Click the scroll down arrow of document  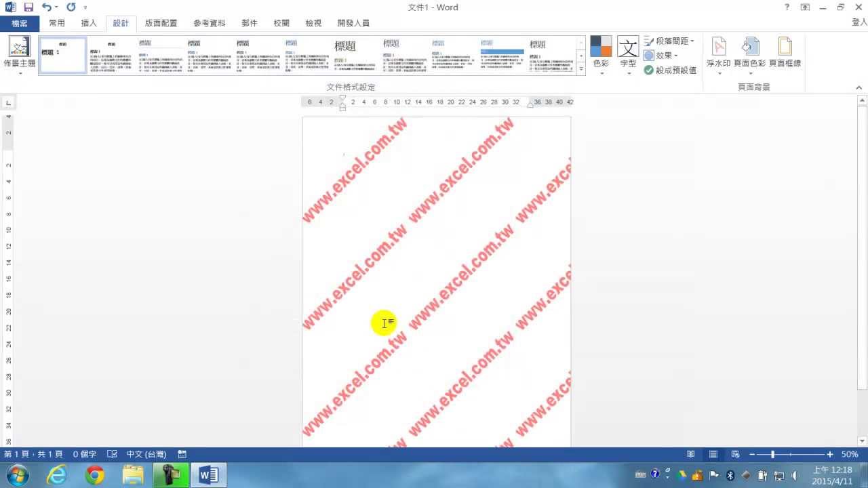863,441
